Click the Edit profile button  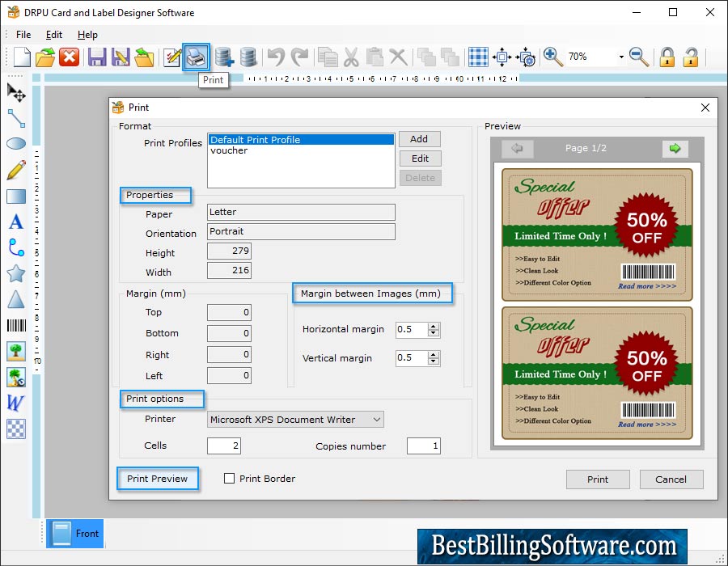click(420, 158)
